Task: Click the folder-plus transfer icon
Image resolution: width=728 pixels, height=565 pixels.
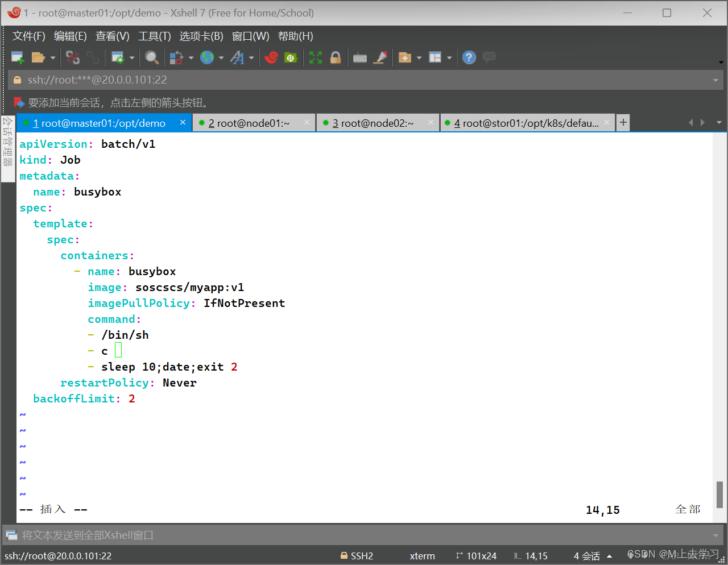Action: pyautogui.click(x=405, y=57)
